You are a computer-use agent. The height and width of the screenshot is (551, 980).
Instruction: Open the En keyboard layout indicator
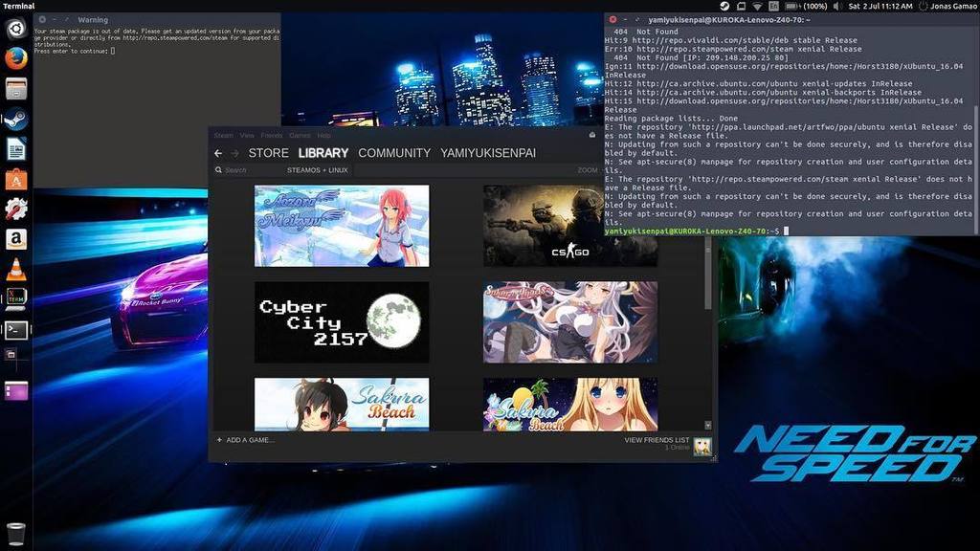[x=773, y=7]
